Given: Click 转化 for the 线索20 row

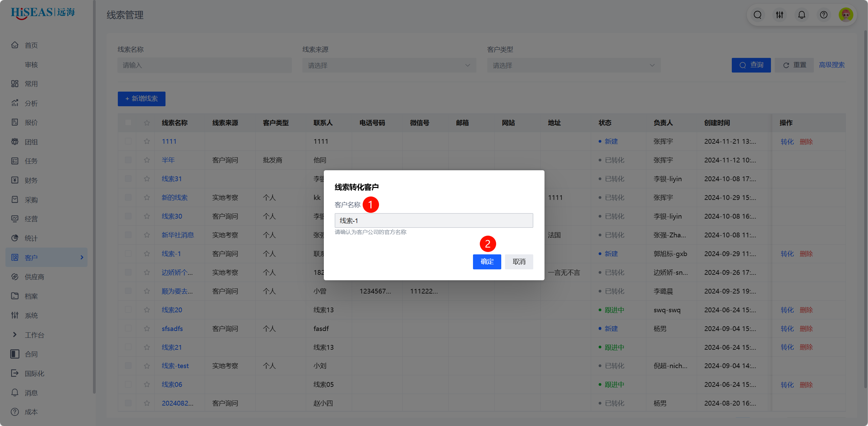Looking at the screenshot, I should coord(787,310).
